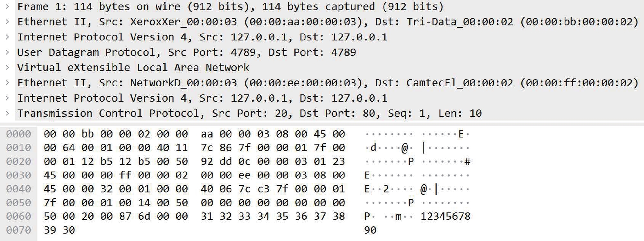644x241 pixels.
Task: Expand IPv4 arrow directly above TCP row
Action: (x=7, y=98)
